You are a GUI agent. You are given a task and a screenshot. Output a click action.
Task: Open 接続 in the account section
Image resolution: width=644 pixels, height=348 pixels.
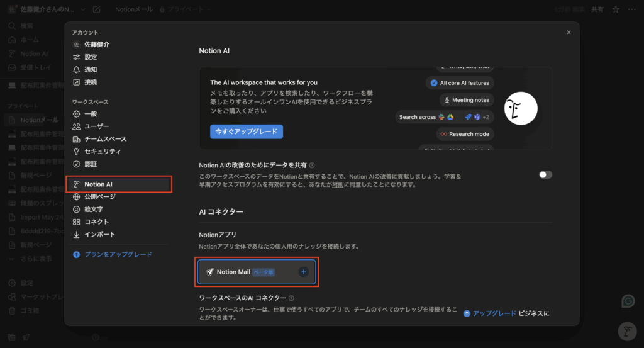coord(91,82)
